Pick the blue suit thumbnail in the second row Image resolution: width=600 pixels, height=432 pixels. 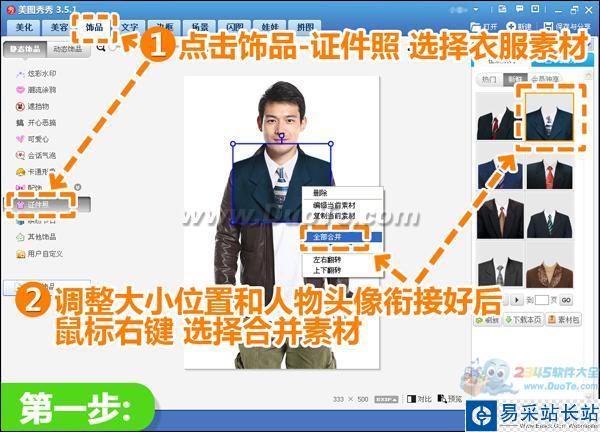[500, 166]
